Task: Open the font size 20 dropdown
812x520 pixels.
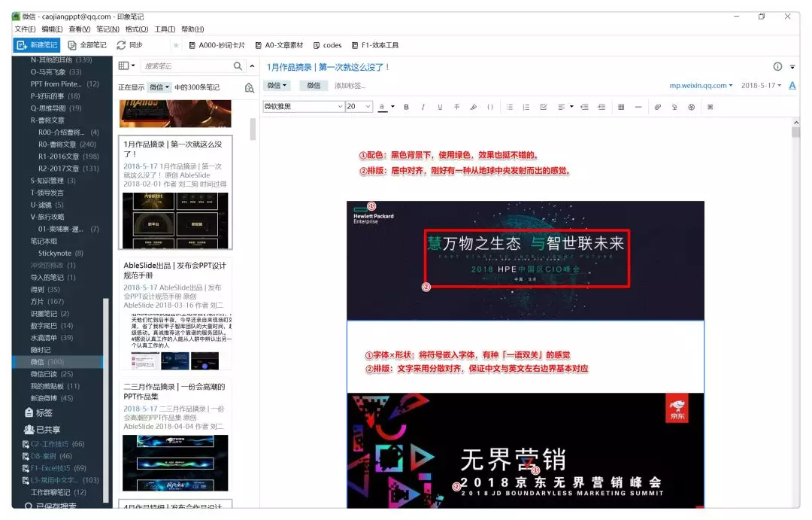Action: (359, 106)
